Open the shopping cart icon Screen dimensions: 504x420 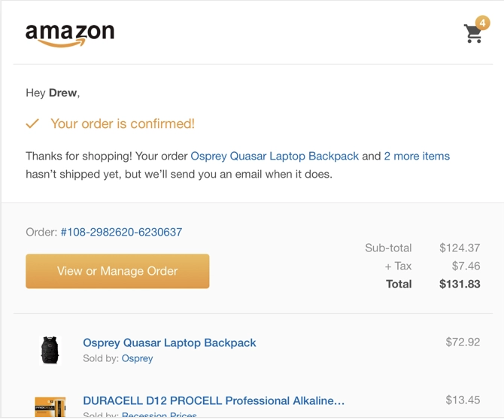click(472, 34)
